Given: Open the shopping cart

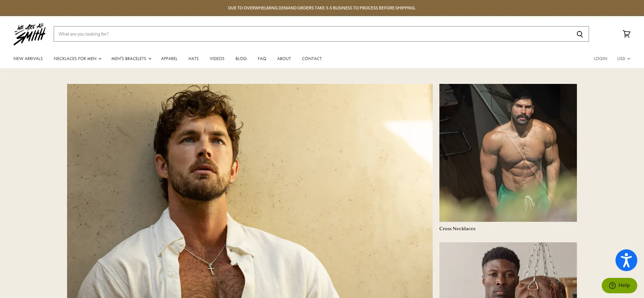Looking at the screenshot, I should [x=626, y=34].
